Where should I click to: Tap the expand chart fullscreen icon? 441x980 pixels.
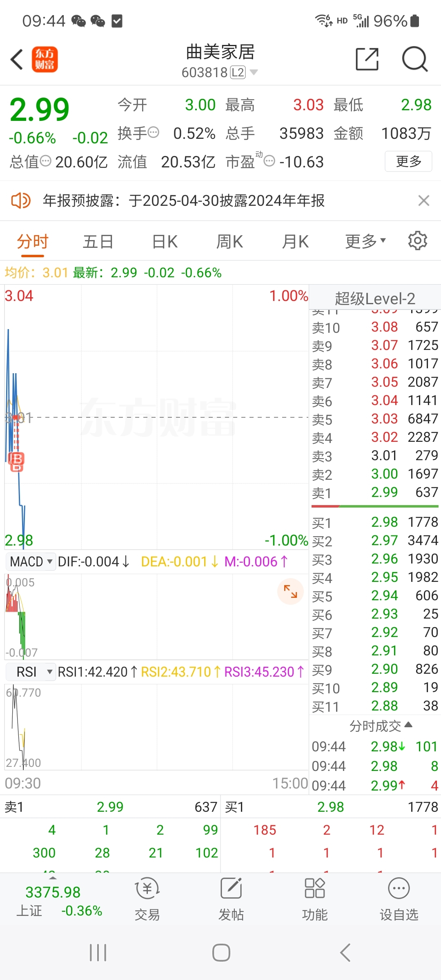coord(290,591)
